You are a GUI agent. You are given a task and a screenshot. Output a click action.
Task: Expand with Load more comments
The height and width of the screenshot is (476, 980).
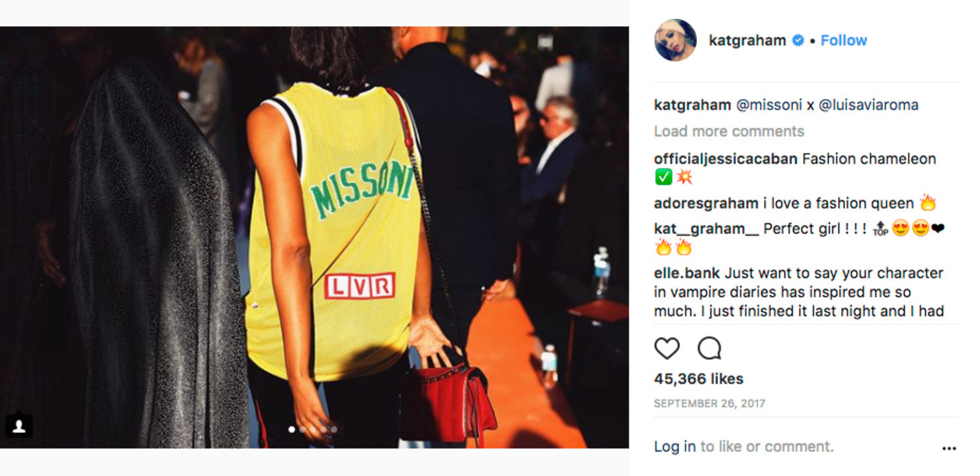point(729,131)
